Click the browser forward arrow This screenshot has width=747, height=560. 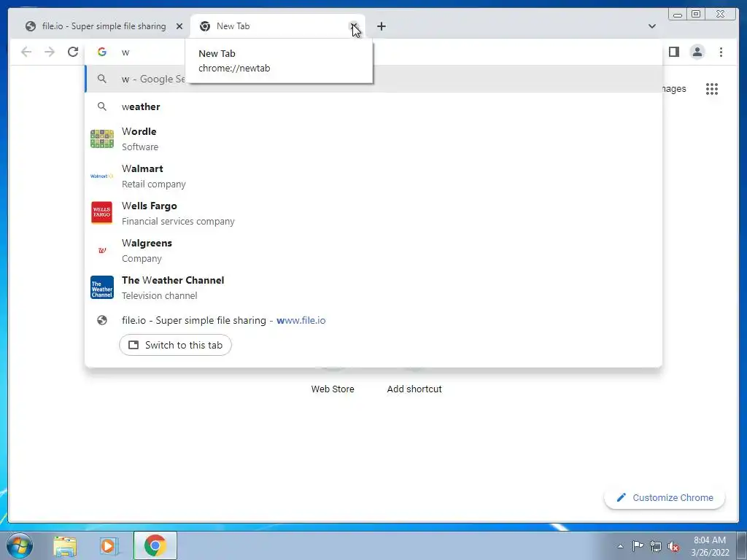pyautogui.click(x=50, y=52)
